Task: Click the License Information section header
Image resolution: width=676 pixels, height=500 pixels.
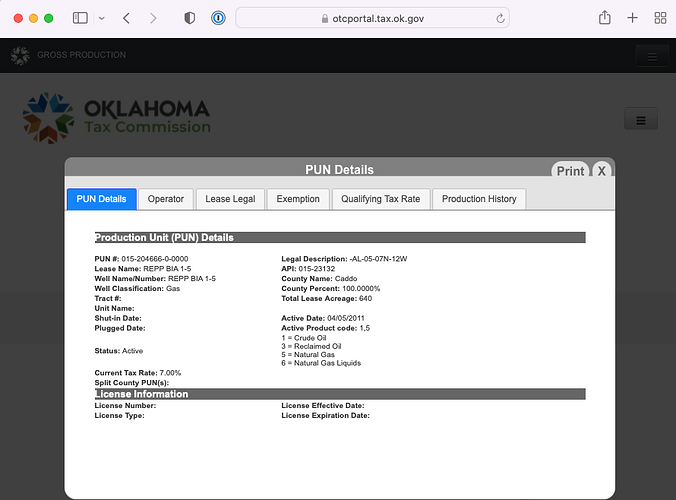Action: click(x=340, y=394)
